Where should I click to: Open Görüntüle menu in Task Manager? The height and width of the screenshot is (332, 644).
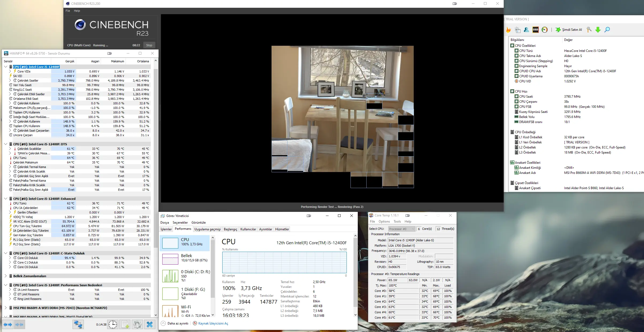pos(198,222)
